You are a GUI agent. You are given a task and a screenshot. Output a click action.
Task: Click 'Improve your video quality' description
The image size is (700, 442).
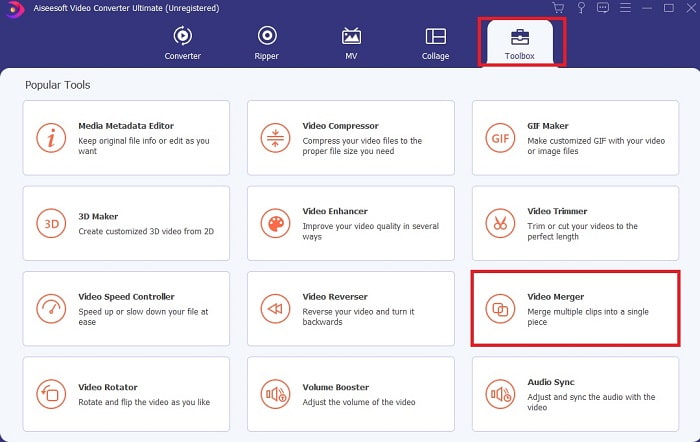pyautogui.click(x=371, y=231)
